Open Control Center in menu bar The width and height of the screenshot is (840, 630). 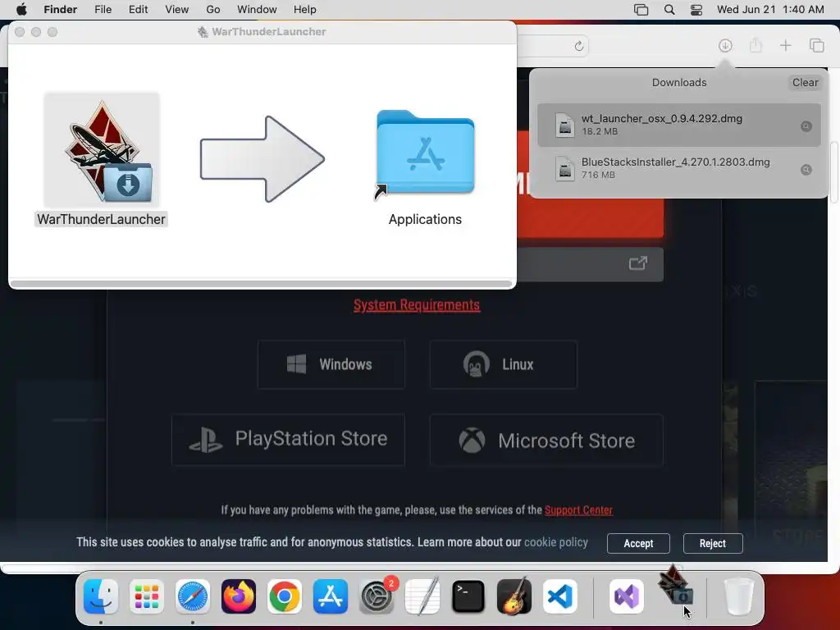click(x=696, y=10)
